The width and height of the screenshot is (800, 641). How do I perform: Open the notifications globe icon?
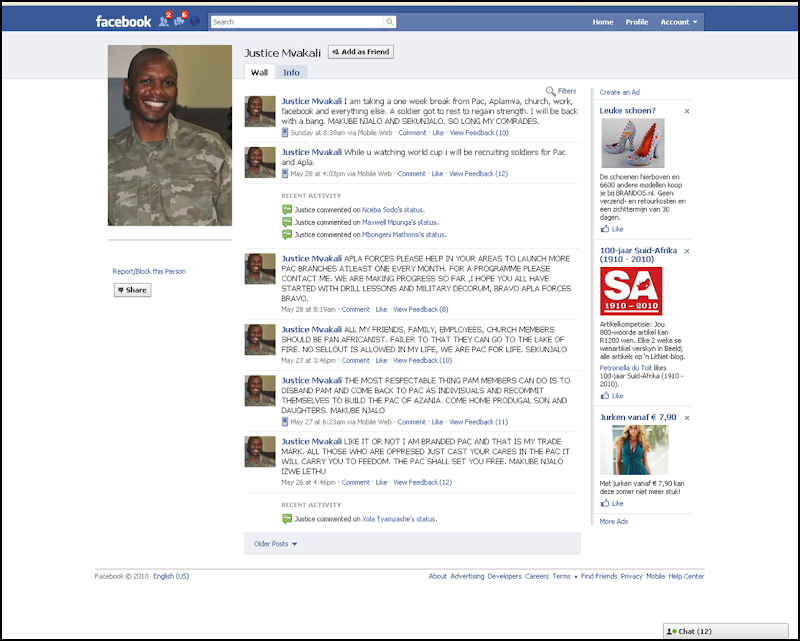point(195,21)
